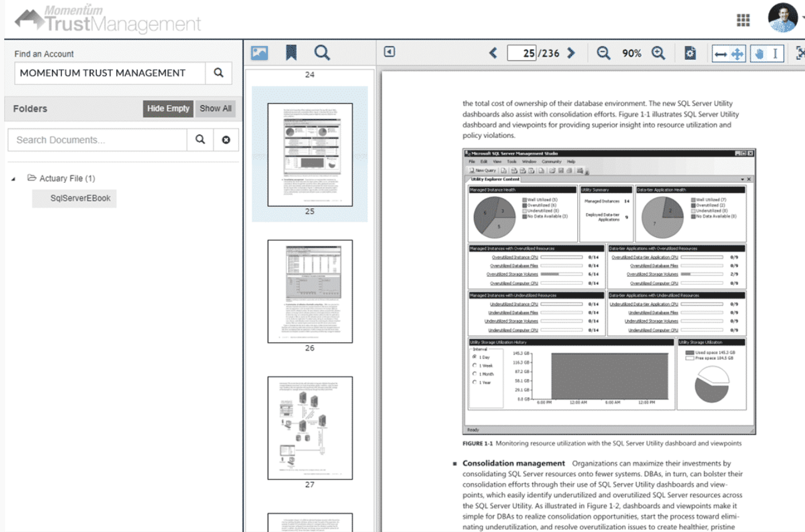Switch to the page thumbnails panel
This screenshot has width=805, height=532.
tap(260, 53)
